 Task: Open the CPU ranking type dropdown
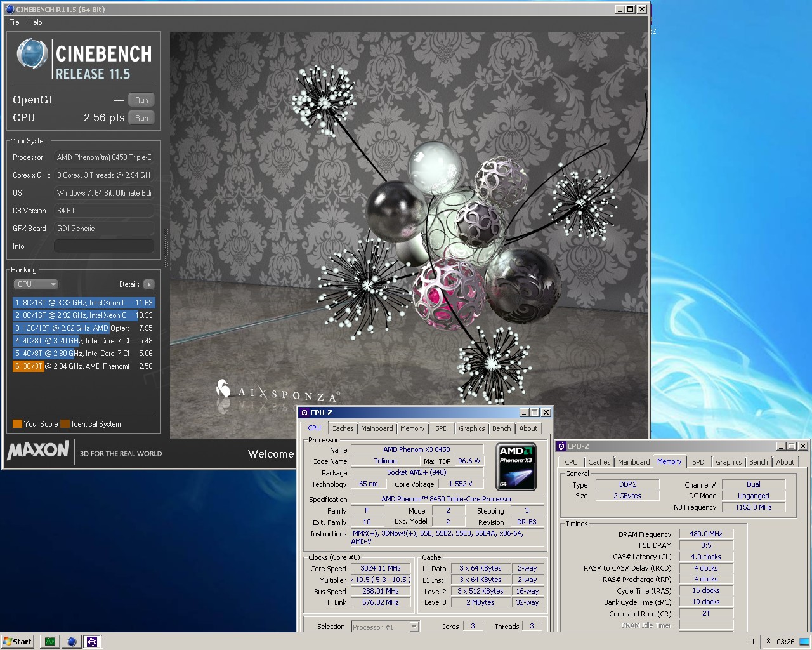click(x=36, y=284)
